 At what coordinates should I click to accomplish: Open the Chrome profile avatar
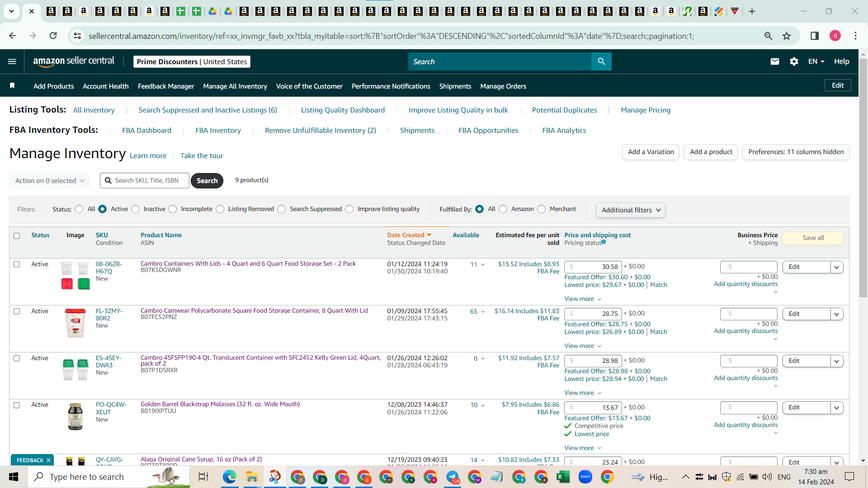point(835,36)
